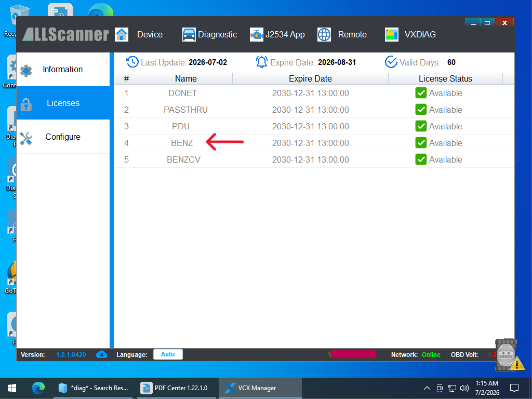This screenshot has height=399, width=532.
Task: Click the Expire Date column header
Action: coord(310,79)
